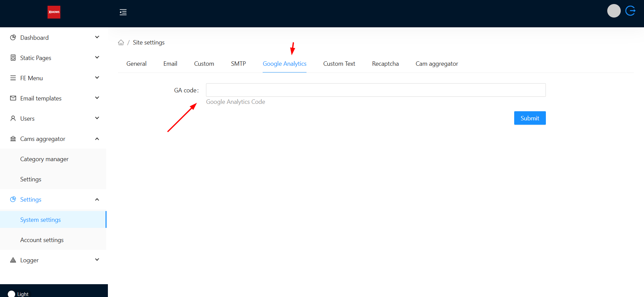
Task: Collapse the Cams aggregator submenu
Action: (x=97, y=139)
